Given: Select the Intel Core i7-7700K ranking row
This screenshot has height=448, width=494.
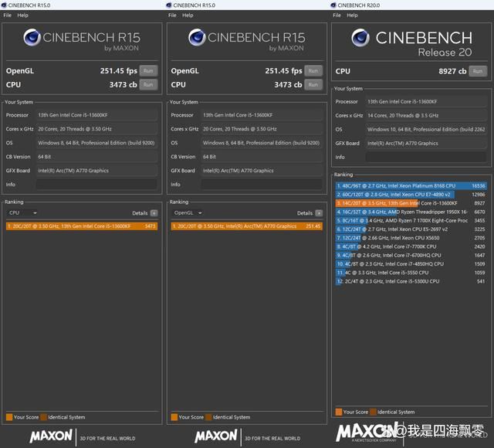Looking at the screenshot, I should tap(411, 246).
